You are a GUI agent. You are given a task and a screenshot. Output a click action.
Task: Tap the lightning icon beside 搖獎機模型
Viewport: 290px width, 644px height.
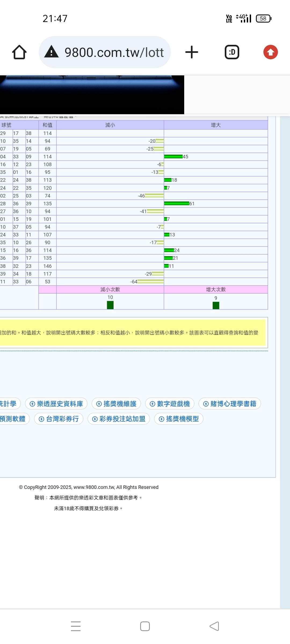tap(162, 419)
